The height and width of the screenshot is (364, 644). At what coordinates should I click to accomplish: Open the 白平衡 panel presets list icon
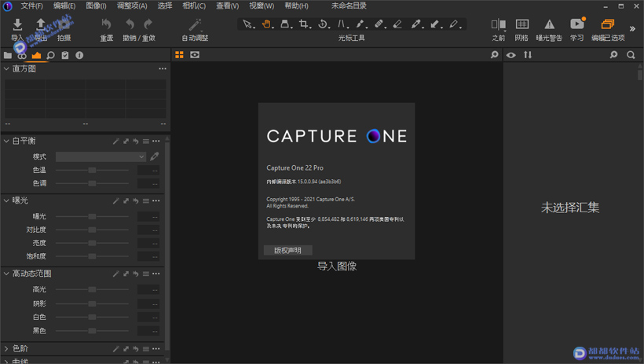coord(146,141)
